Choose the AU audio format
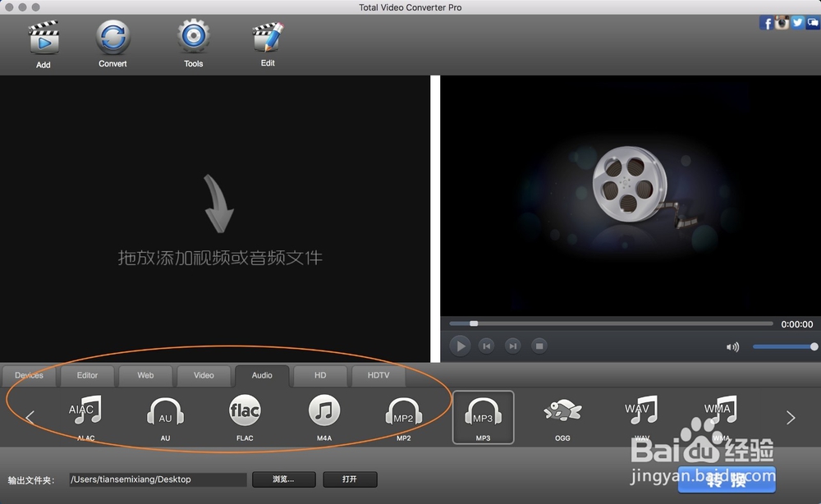 (166, 417)
